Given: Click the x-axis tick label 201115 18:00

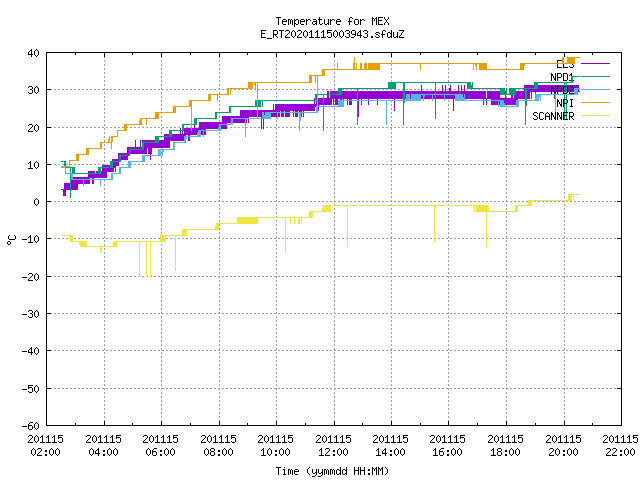Looking at the screenshot, I should [506, 446].
